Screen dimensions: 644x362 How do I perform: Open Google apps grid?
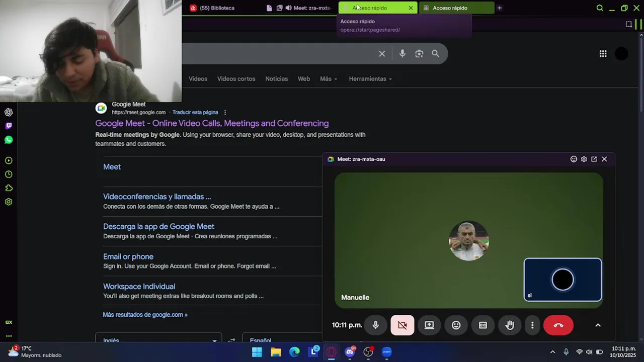[603, 54]
